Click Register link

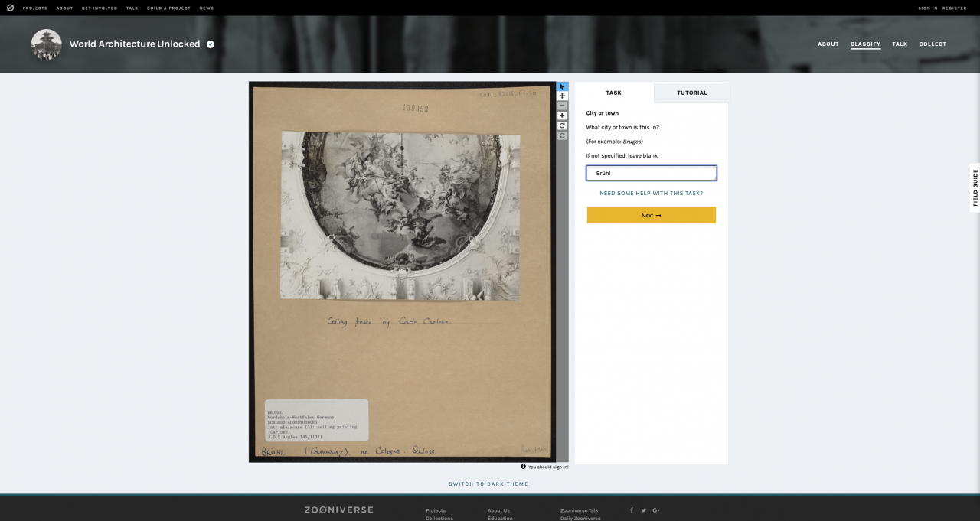pos(955,8)
